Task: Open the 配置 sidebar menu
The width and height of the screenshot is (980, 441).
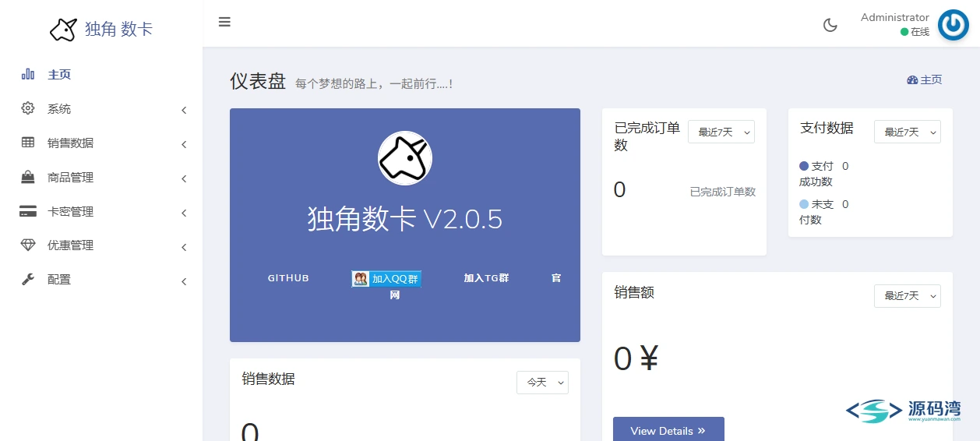Action: 101,279
